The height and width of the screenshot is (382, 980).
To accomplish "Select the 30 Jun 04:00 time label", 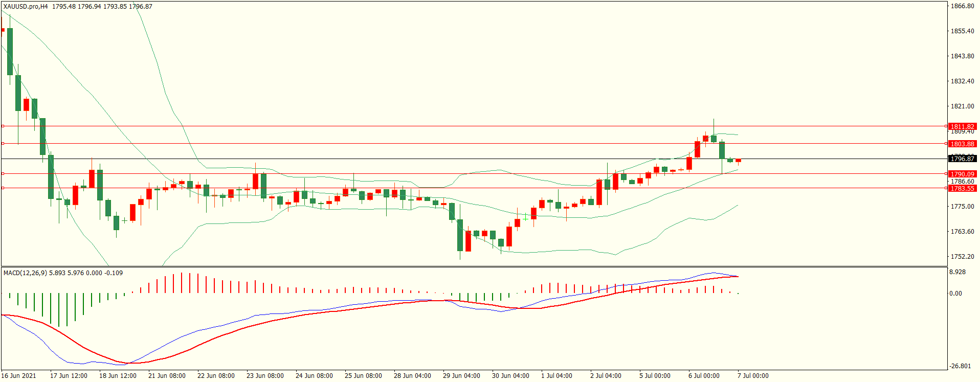I will (x=510, y=376).
